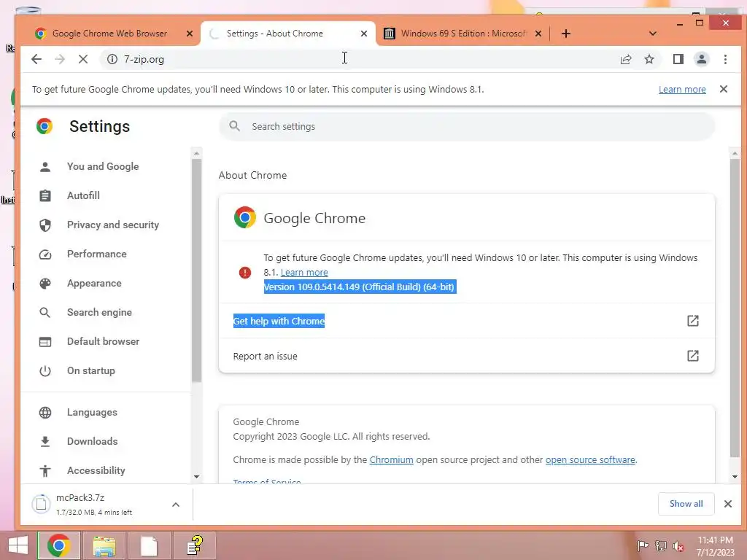Open Get help with Chrome external-link icon

tap(693, 321)
